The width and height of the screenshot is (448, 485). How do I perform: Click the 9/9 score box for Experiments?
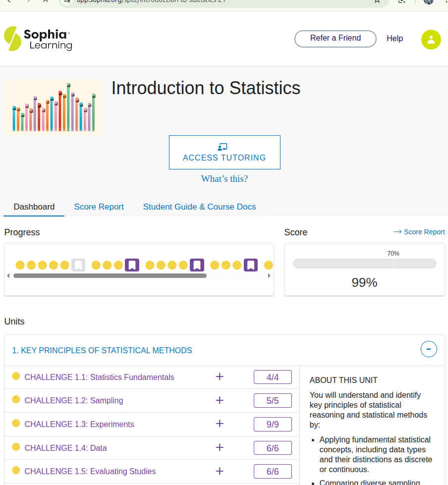pyautogui.click(x=273, y=424)
